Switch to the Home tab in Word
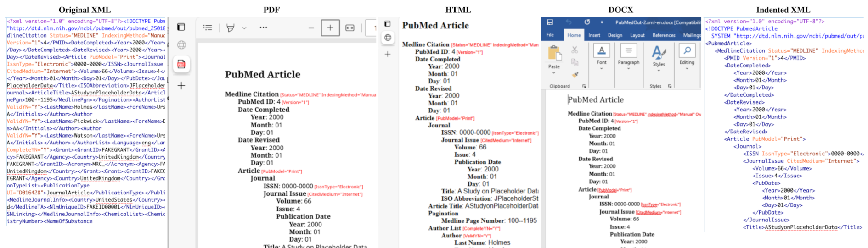 point(574,35)
